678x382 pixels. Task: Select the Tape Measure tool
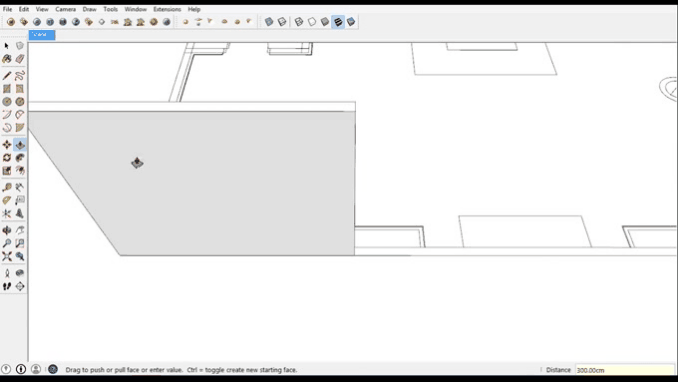(x=6, y=187)
